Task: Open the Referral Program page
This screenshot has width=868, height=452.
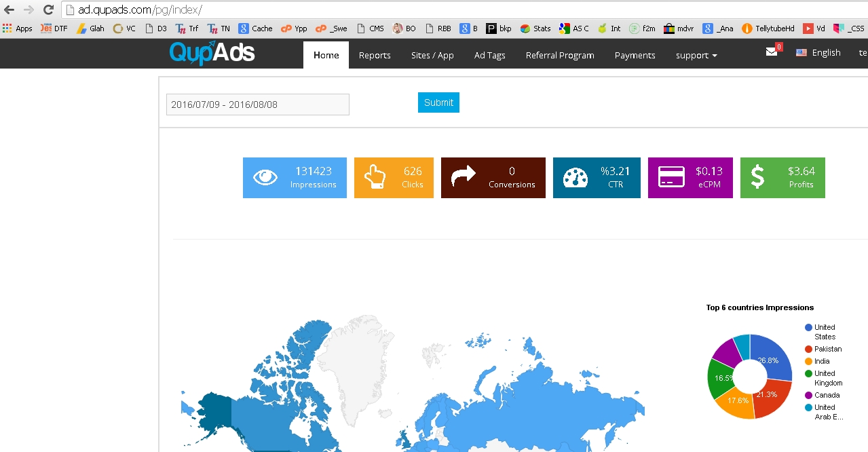Action: [560, 55]
